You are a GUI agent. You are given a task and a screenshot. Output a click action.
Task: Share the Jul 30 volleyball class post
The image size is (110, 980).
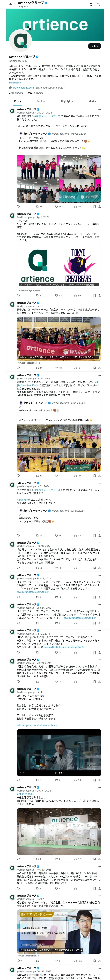pyautogui.click(x=100, y=368)
